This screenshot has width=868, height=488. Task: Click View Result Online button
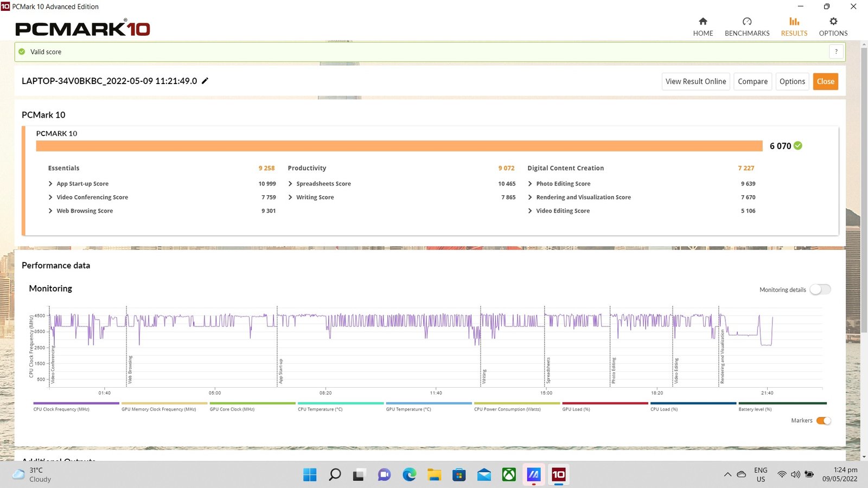(x=695, y=81)
